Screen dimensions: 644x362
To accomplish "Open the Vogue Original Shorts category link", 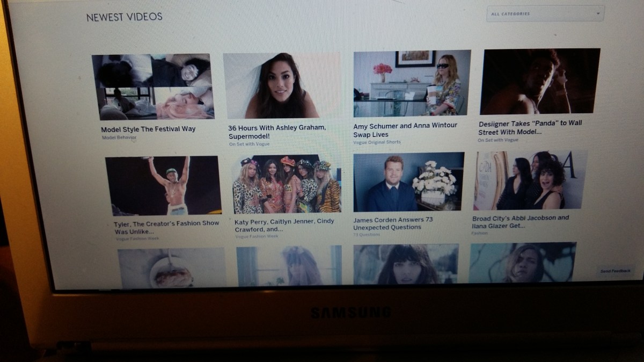I will 377,142.
